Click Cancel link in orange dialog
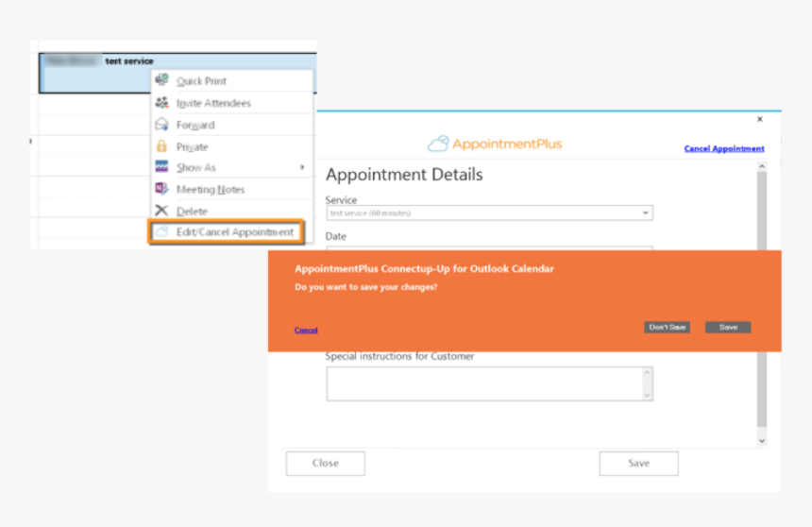The height and width of the screenshot is (527, 812). click(x=306, y=331)
